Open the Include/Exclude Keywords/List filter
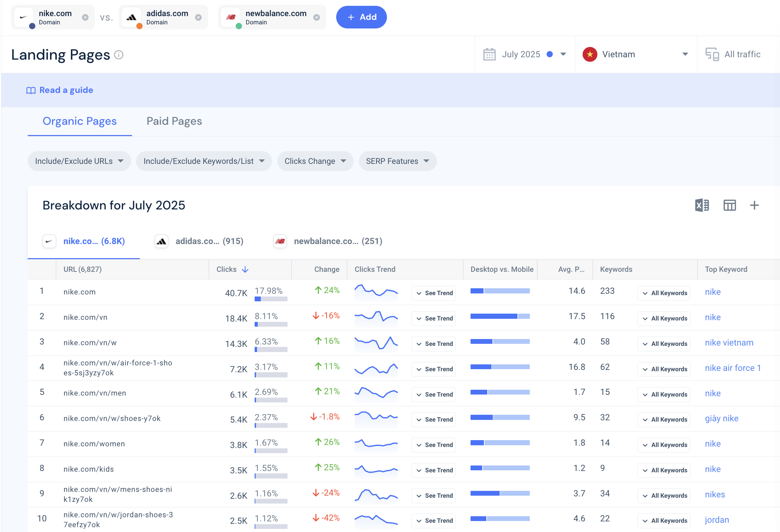 (204, 161)
